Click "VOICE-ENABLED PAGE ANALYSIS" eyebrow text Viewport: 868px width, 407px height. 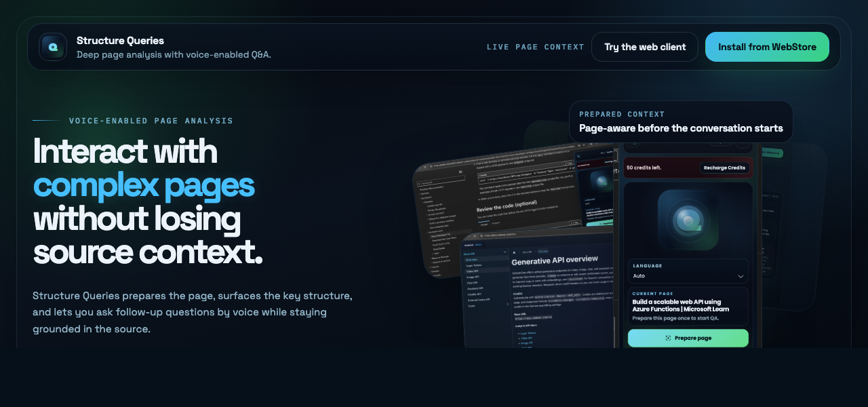pos(151,121)
